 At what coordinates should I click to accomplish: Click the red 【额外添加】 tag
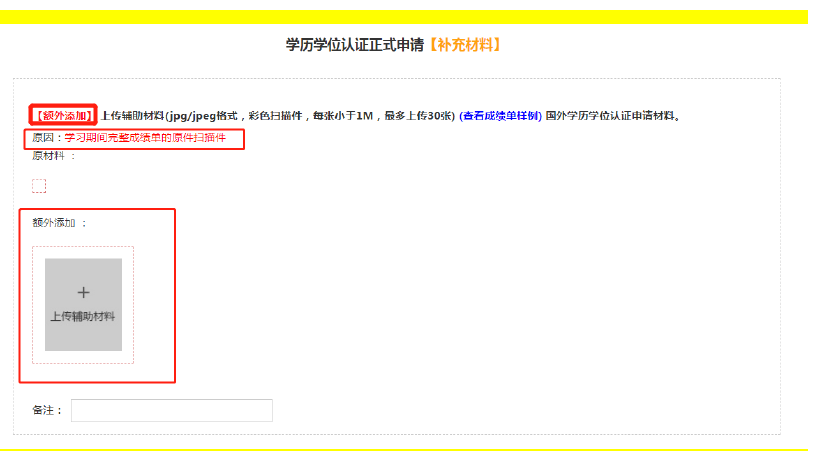point(64,116)
